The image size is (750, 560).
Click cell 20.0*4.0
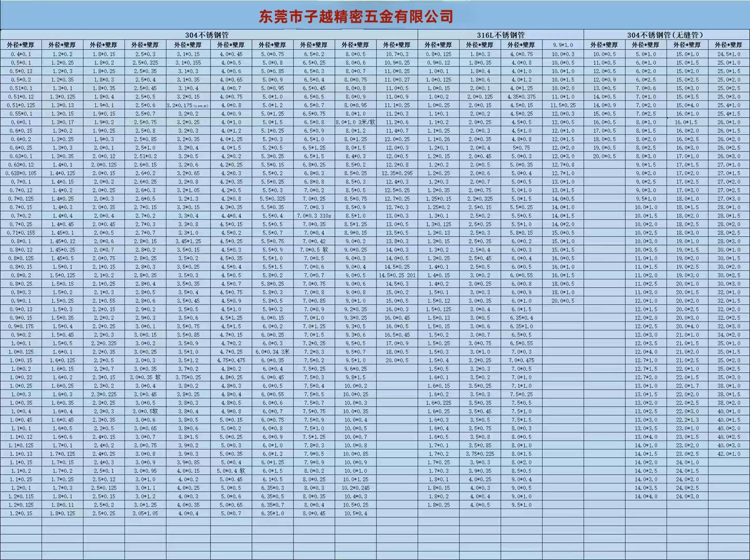tap(687, 326)
